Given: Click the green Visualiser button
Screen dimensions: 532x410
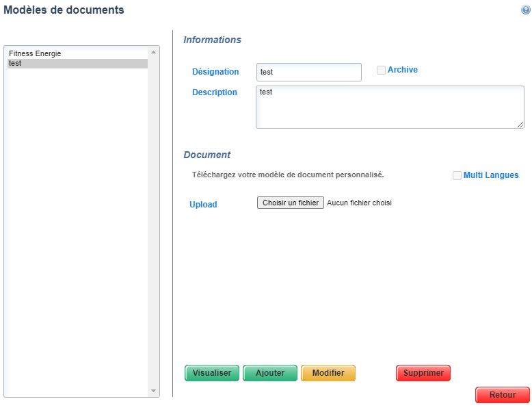Looking at the screenshot, I should (x=212, y=373).
